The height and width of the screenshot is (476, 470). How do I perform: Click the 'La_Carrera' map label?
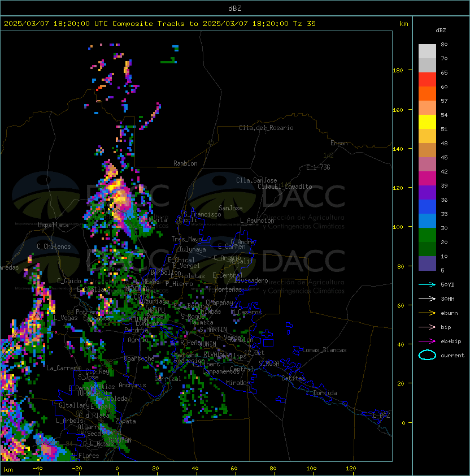pos(63,368)
